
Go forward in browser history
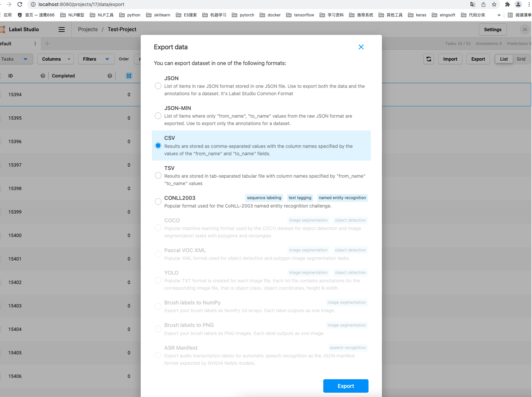(x=9, y=4)
